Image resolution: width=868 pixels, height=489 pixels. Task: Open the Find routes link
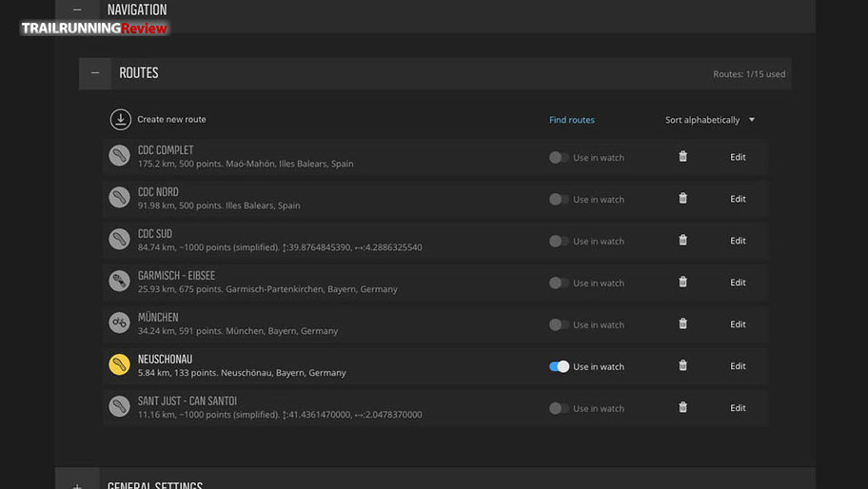pos(572,120)
